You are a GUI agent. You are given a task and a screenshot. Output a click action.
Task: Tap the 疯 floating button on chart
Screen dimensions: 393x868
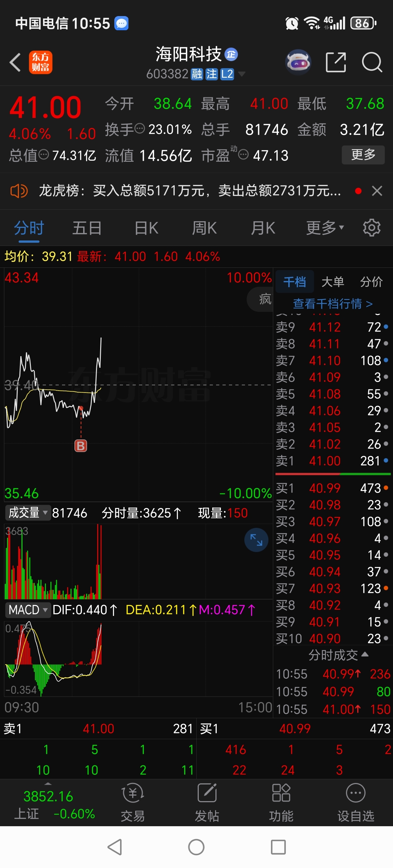click(x=261, y=299)
